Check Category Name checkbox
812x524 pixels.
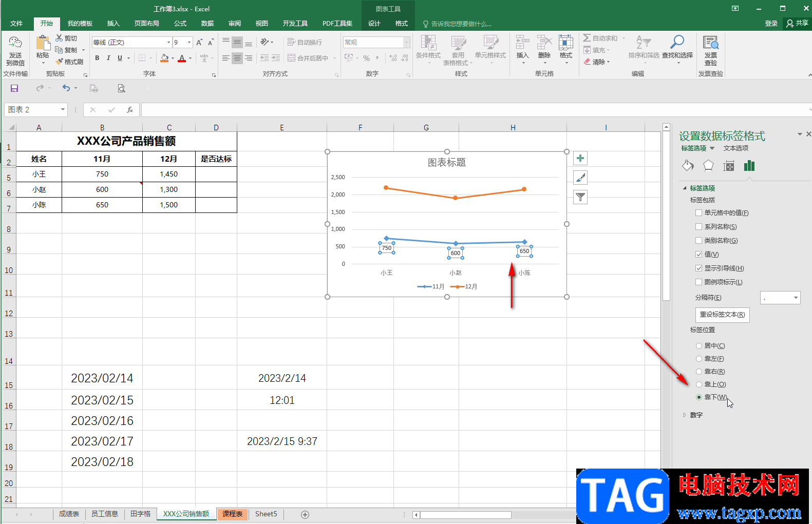point(698,240)
